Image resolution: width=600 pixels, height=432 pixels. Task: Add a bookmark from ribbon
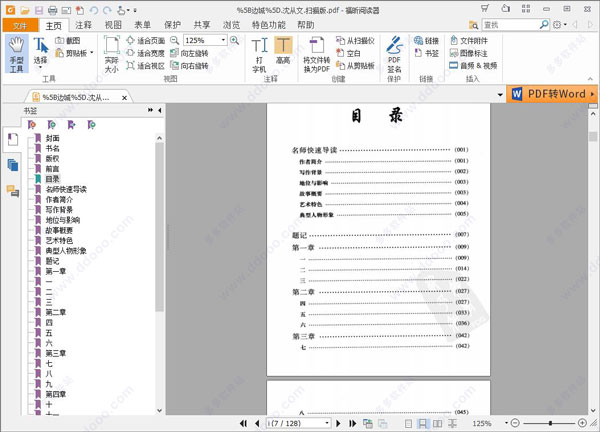[426, 53]
